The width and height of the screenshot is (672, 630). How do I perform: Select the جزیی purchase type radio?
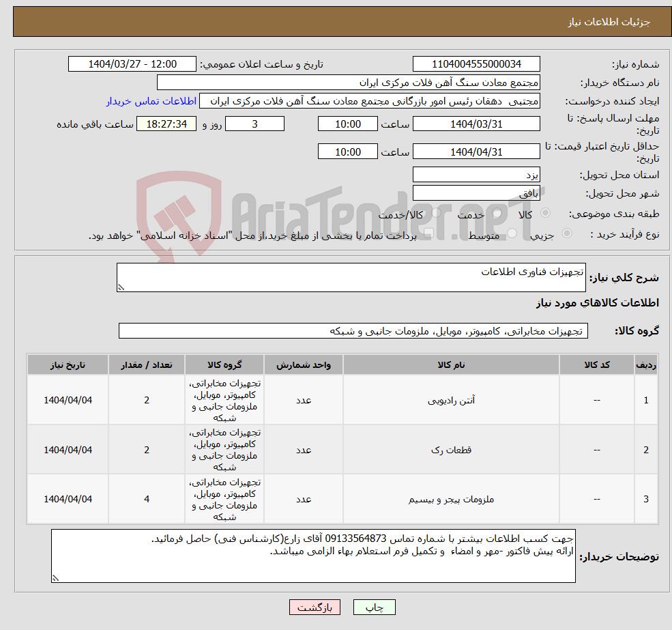[x=566, y=233]
